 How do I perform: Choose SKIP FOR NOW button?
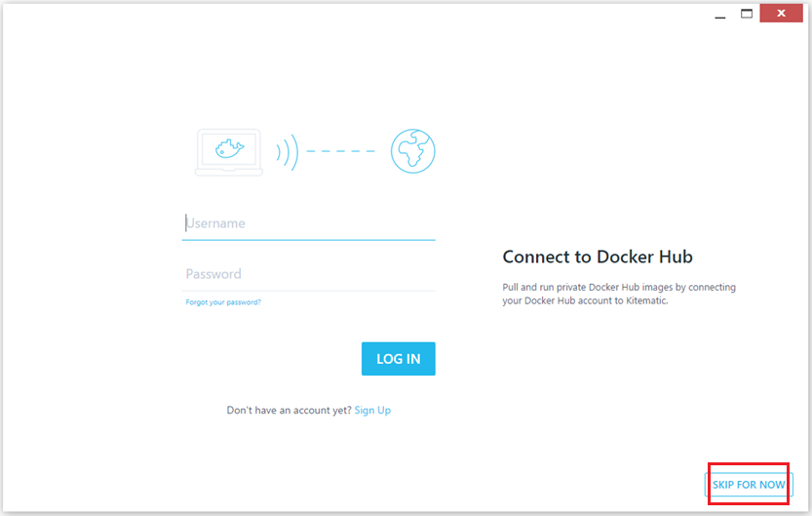coord(749,485)
